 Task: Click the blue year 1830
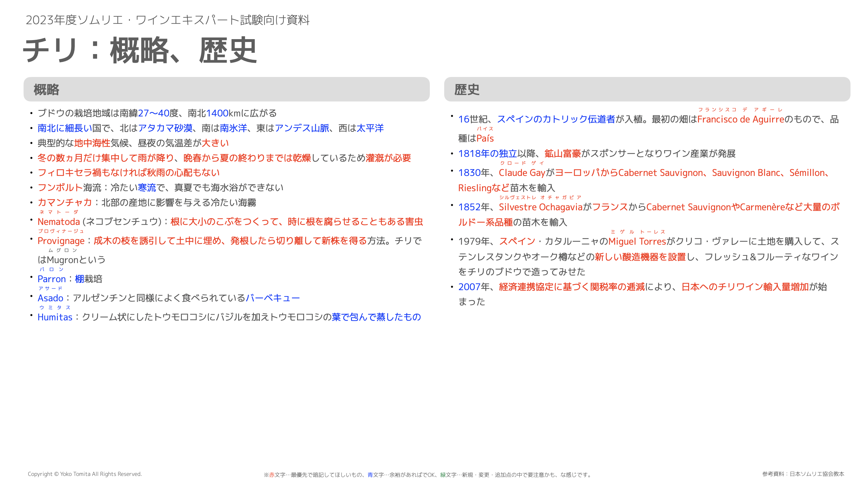point(469,173)
